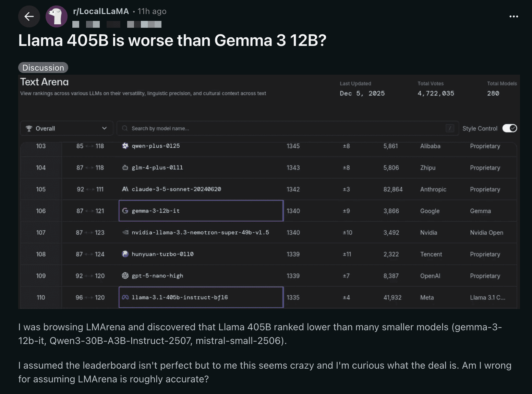Click the Qwen icon beside qwen-plus-0125
Viewport: 532px width, 394px height.
click(x=125, y=146)
